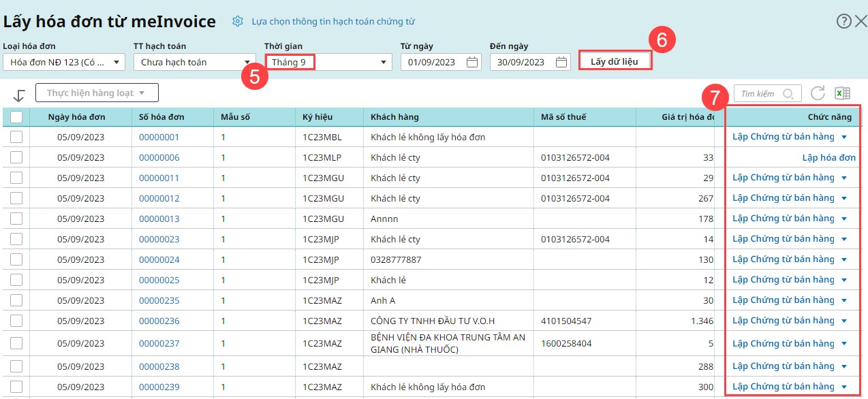Click Lập hóa đơn for invoice 00000006
Screen dimensions: 868x399
click(x=828, y=157)
